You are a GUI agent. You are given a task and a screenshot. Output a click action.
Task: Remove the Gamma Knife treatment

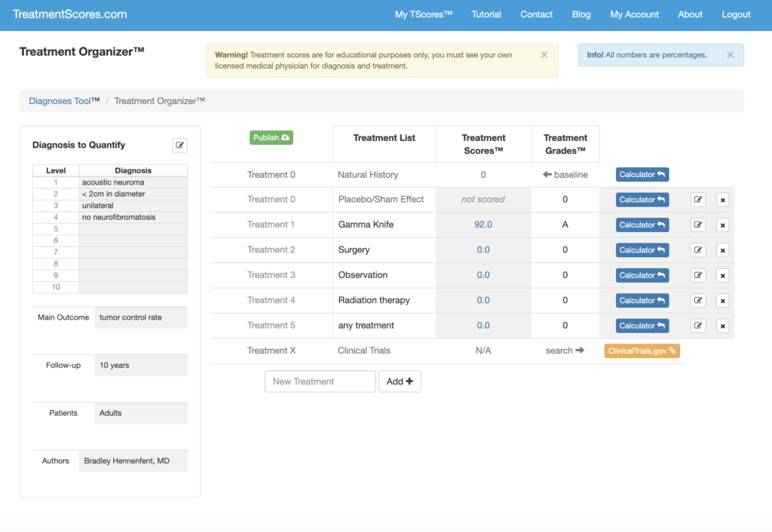(x=722, y=225)
